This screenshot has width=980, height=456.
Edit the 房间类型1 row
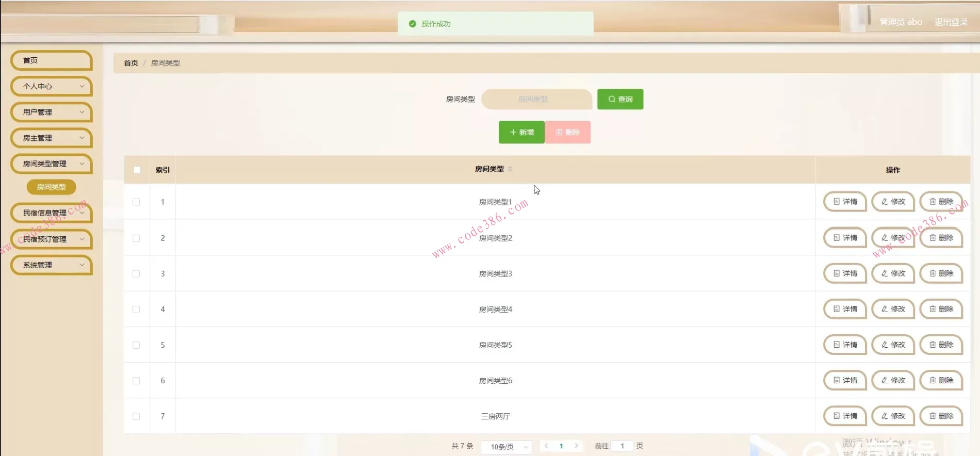(x=893, y=202)
